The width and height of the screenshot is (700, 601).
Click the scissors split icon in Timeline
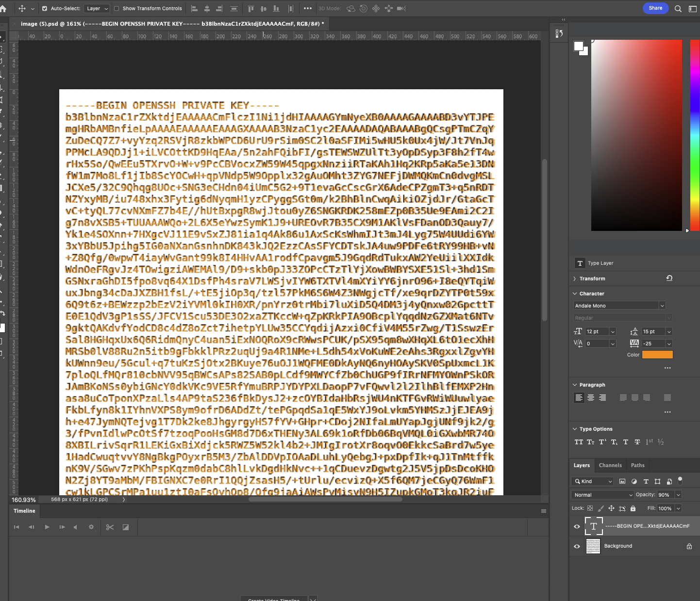click(110, 527)
